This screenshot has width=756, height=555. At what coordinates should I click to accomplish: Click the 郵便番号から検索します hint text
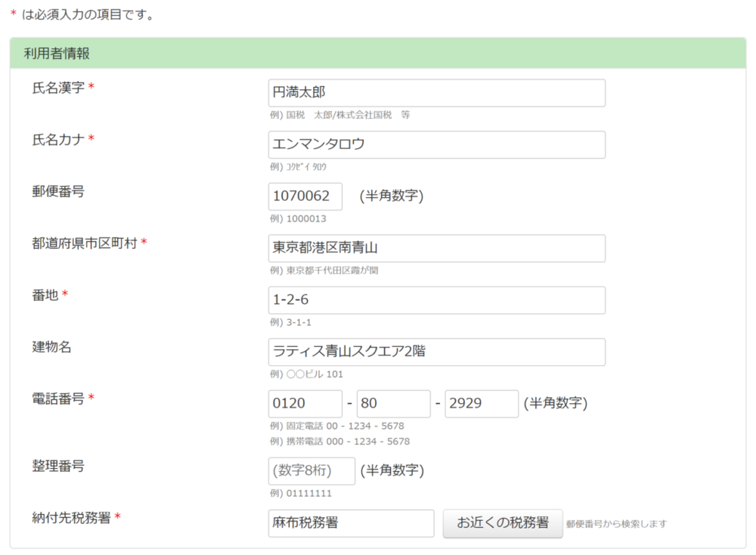(x=617, y=524)
